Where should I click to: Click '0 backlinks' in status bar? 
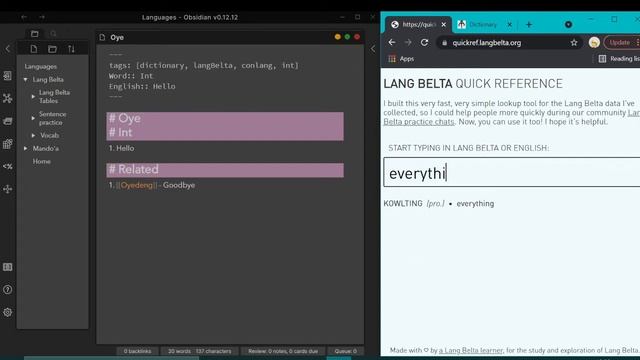tap(138, 351)
